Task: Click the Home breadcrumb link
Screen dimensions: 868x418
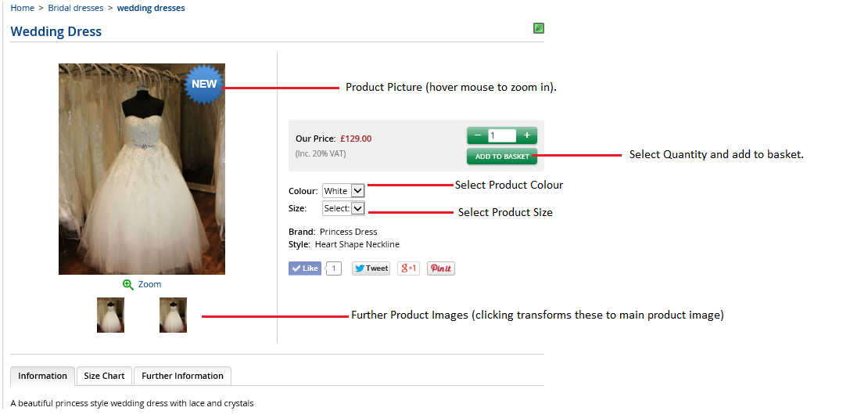Action: coord(22,8)
